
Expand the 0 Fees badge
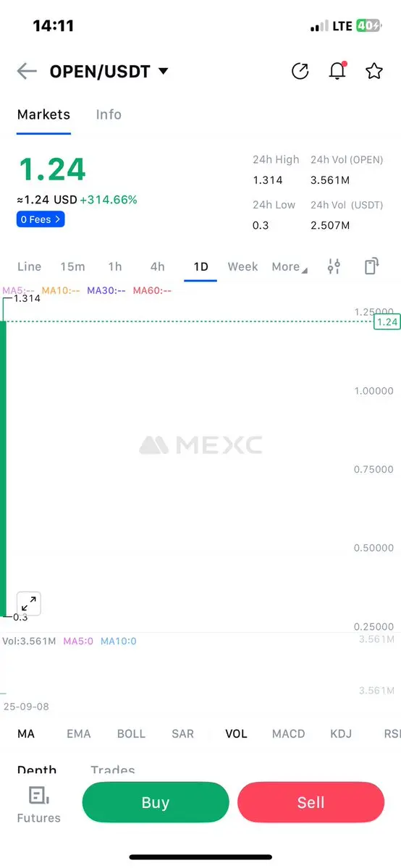[x=41, y=219]
